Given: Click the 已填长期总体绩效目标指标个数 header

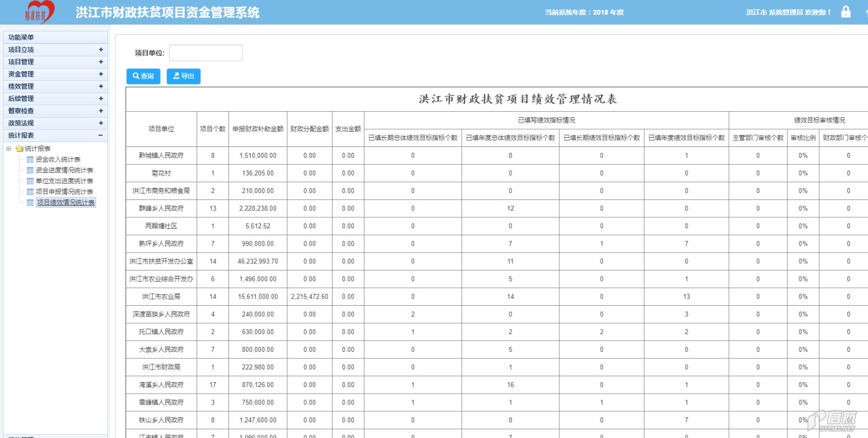Looking at the screenshot, I should coord(413,138).
